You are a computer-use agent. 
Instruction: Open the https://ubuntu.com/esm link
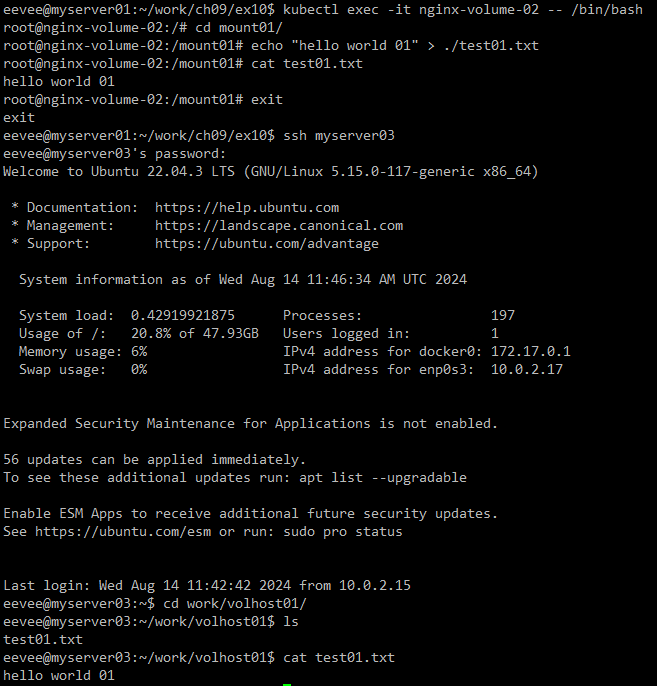click(123, 532)
